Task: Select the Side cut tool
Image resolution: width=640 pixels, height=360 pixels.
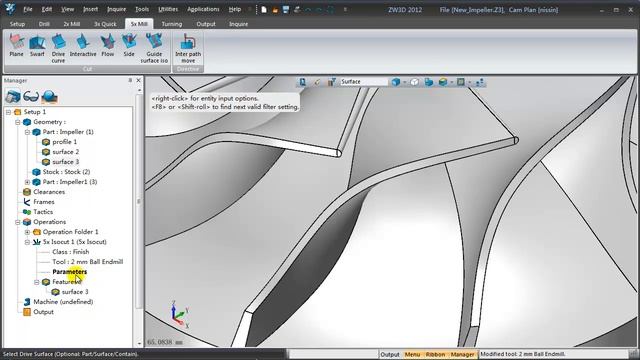Action: pyautogui.click(x=129, y=45)
